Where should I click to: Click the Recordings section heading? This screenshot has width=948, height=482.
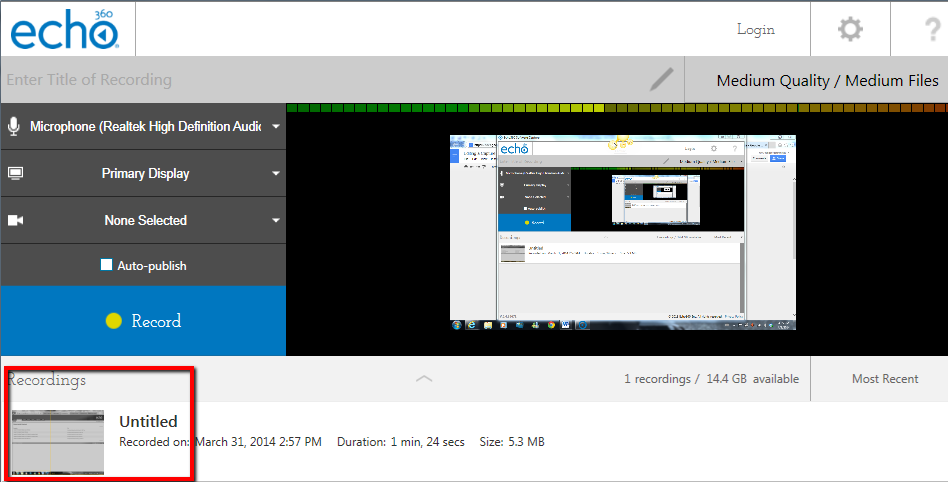(47, 380)
